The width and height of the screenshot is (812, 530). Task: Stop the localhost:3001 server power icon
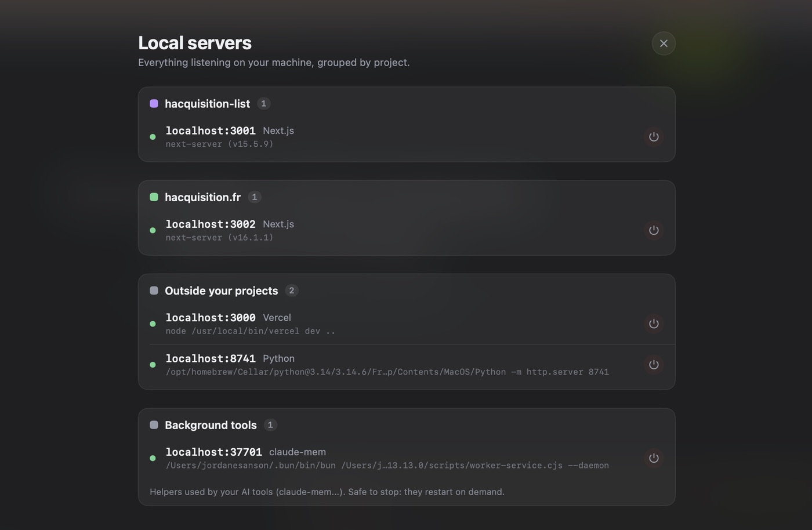point(654,137)
